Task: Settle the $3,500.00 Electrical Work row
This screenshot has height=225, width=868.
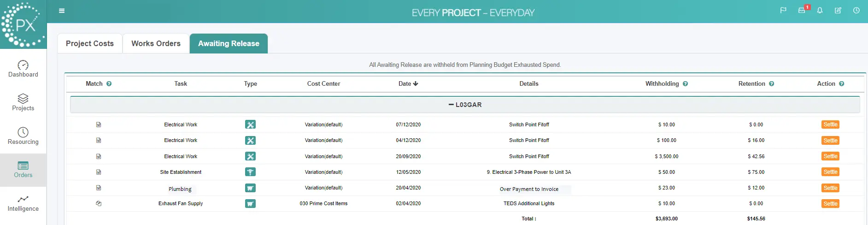Action: tap(830, 156)
